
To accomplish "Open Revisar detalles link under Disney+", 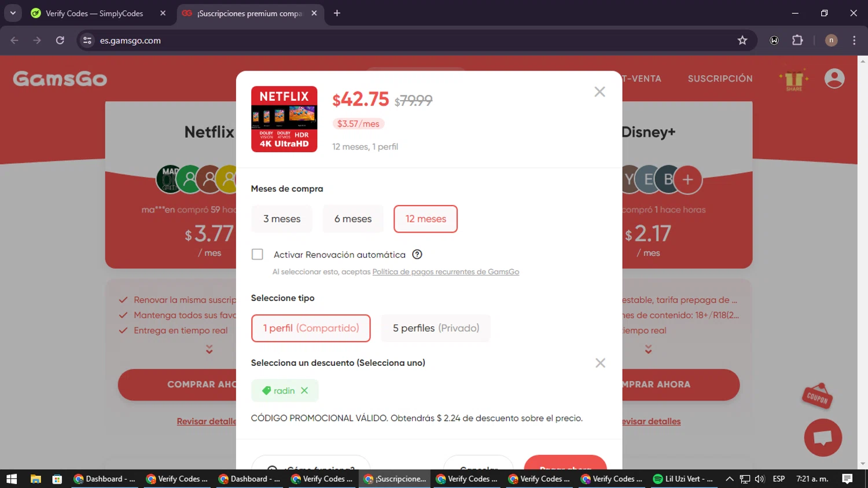I will [652, 421].
